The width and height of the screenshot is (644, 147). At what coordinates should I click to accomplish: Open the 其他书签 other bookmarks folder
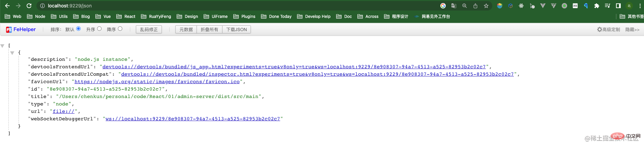click(x=631, y=17)
